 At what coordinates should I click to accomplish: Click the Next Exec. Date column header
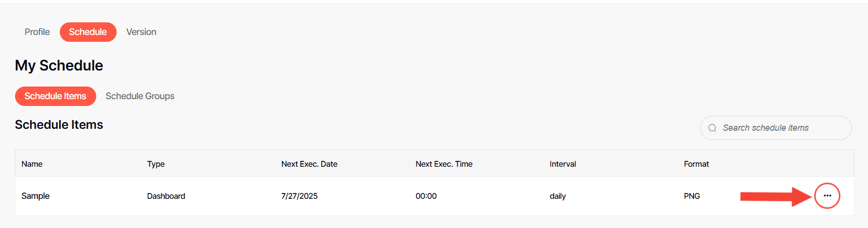tap(309, 164)
